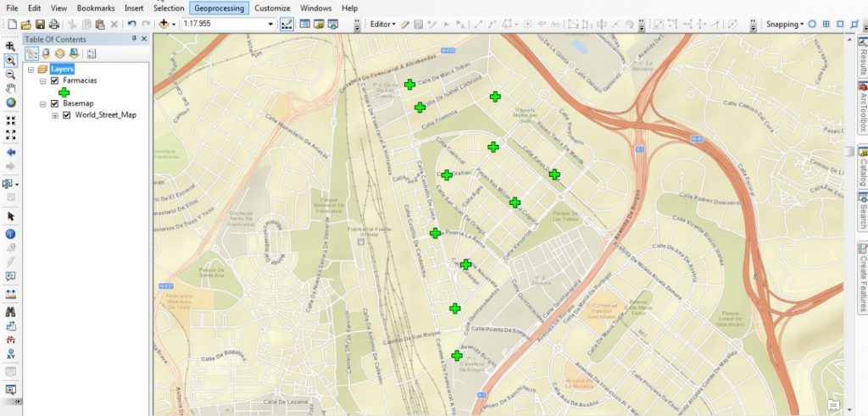Open the Find binoculars tool
The image size is (868, 416).
coord(11,313)
